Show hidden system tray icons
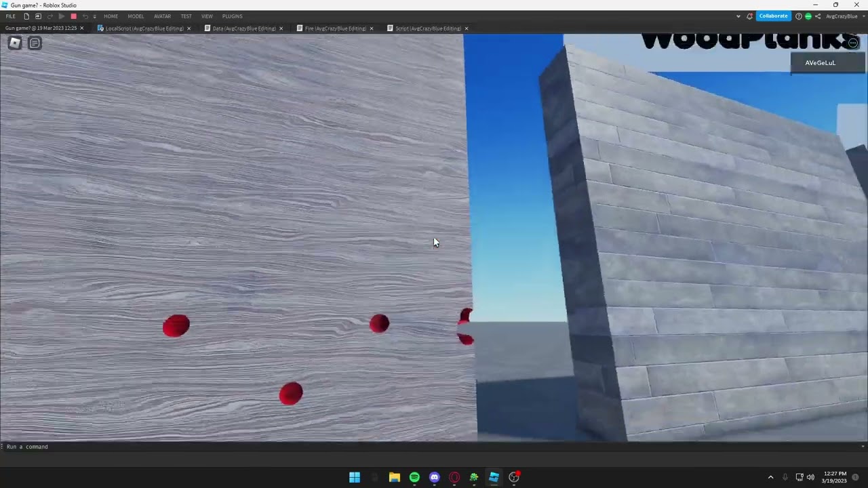The image size is (868, 488). (770, 477)
